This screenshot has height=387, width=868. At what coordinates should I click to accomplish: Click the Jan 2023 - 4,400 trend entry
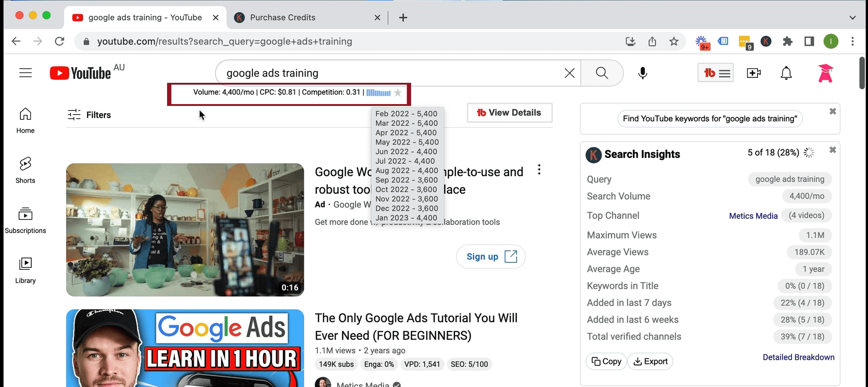406,218
